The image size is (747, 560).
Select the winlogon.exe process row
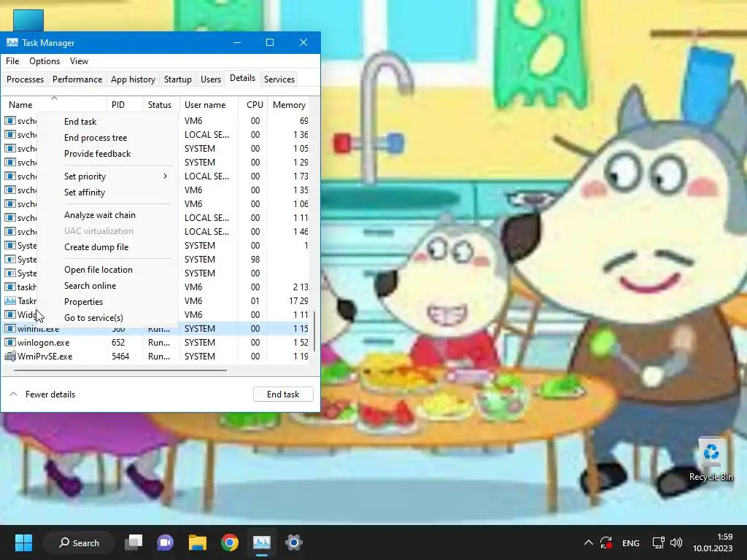[156, 343]
